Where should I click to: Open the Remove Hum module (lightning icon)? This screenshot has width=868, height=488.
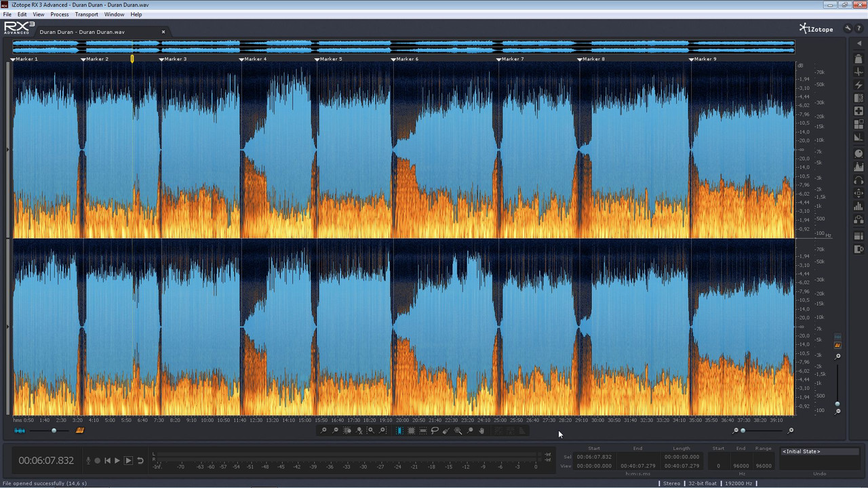(859, 85)
